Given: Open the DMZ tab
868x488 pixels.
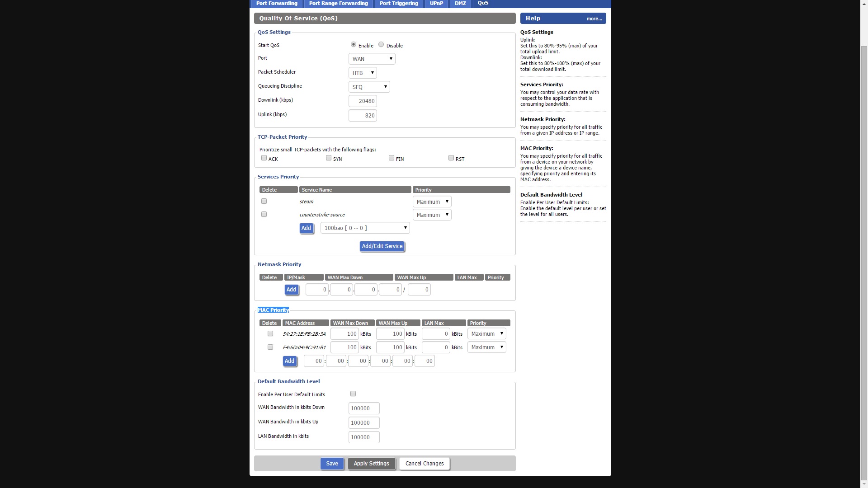Looking at the screenshot, I should tap(460, 3).
